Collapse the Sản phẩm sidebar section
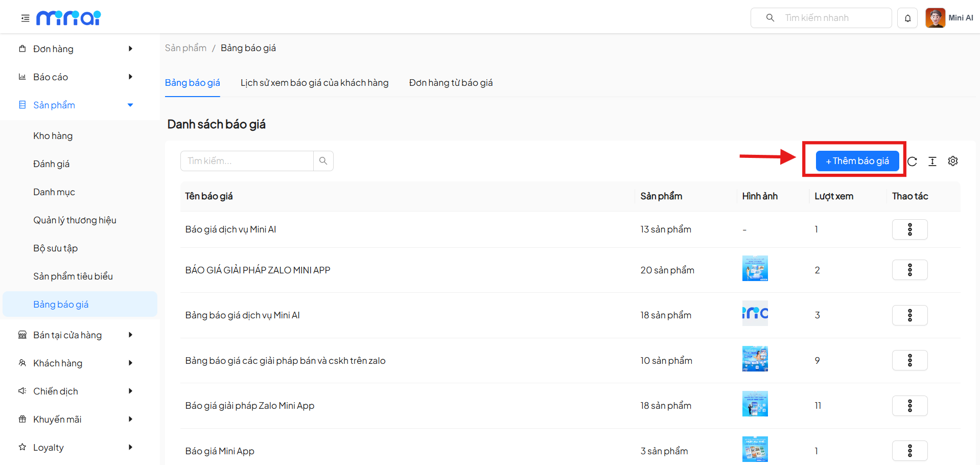This screenshot has height=465, width=980. (76, 105)
